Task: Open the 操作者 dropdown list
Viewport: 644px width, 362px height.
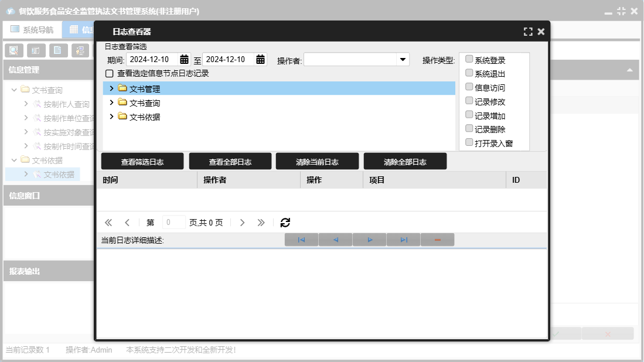Action: point(403,59)
